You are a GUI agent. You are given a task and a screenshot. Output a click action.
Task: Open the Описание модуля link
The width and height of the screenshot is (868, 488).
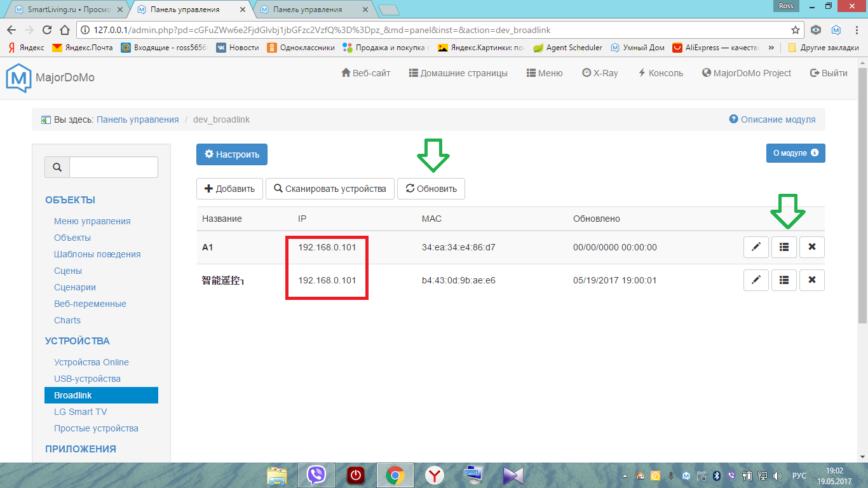773,119
